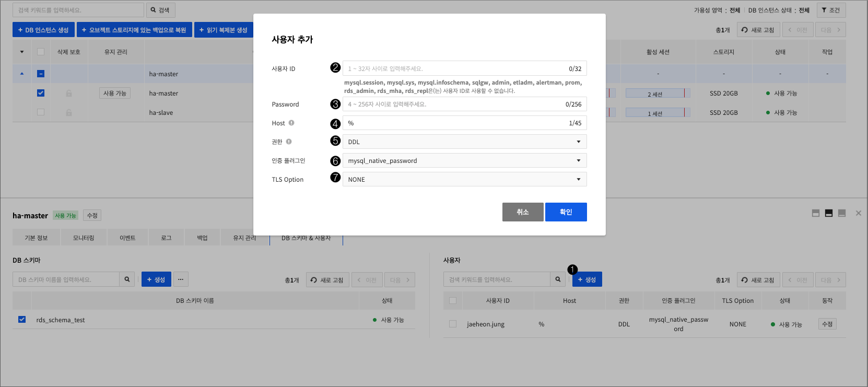Toggle the partially-selected ha-master group checkbox
The width and height of the screenshot is (868, 387).
41,74
